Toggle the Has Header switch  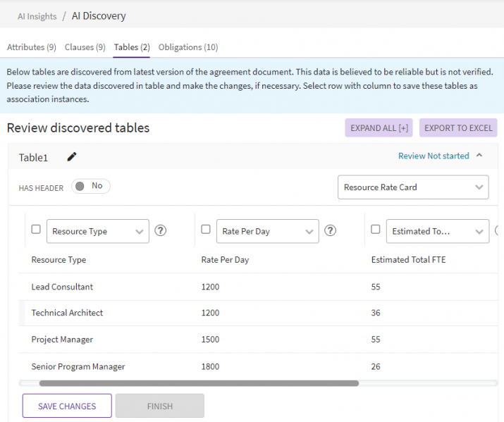[91, 186]
